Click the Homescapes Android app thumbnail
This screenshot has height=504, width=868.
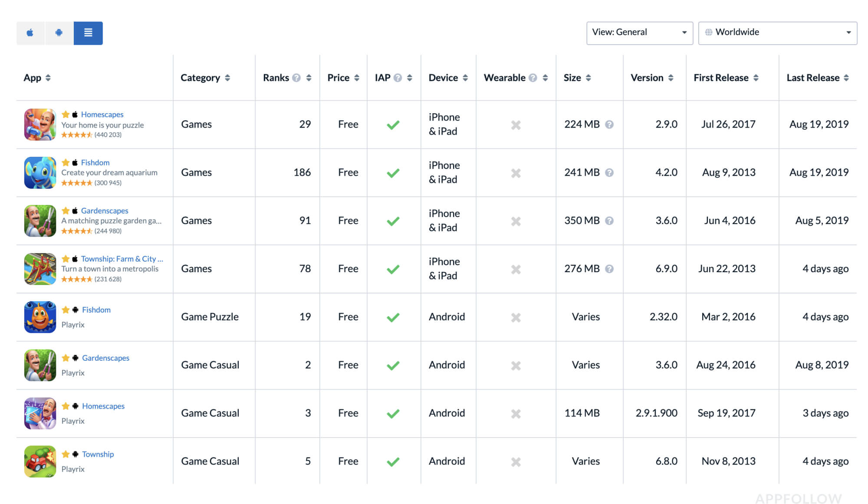coord(40,414)
